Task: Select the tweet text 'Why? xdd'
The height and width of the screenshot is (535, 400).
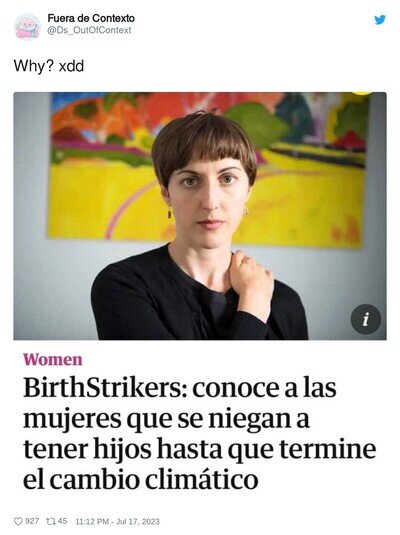Action: point(48,66)
